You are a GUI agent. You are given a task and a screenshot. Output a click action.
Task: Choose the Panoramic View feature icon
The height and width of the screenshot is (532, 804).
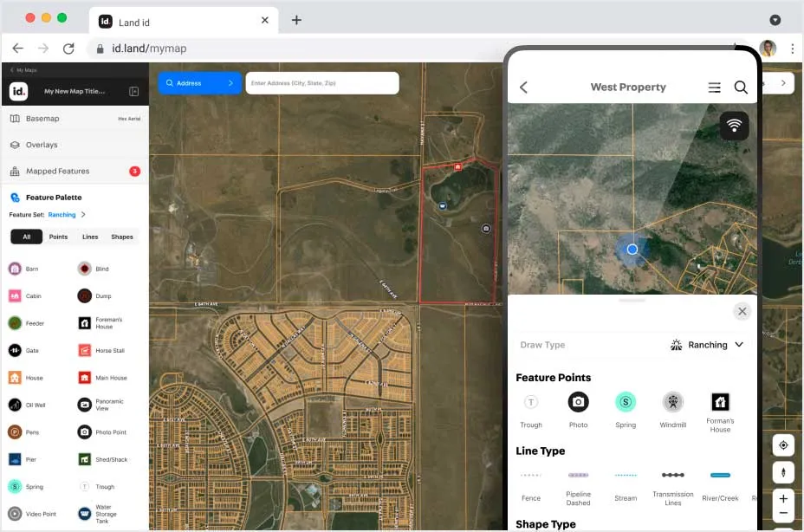pos(85,405)
